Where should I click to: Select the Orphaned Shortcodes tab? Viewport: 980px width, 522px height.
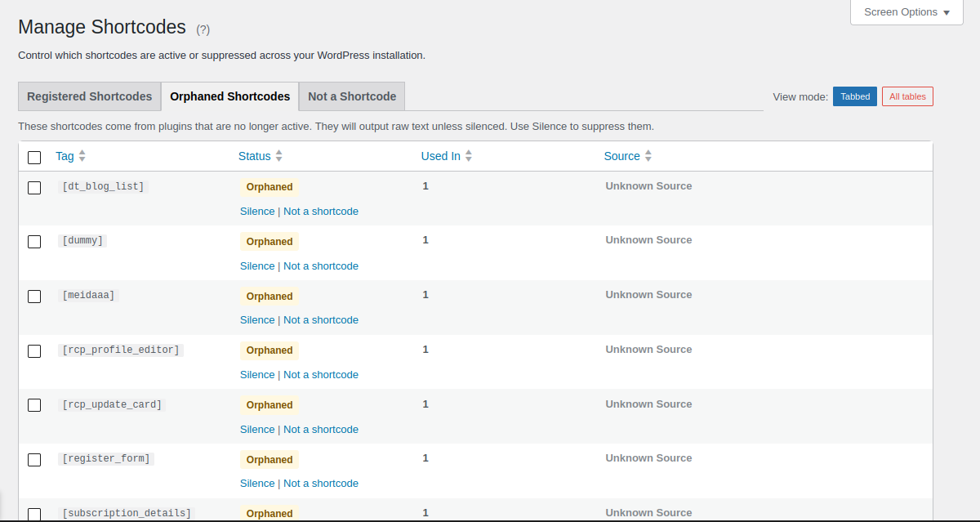(x=230, y=96)
